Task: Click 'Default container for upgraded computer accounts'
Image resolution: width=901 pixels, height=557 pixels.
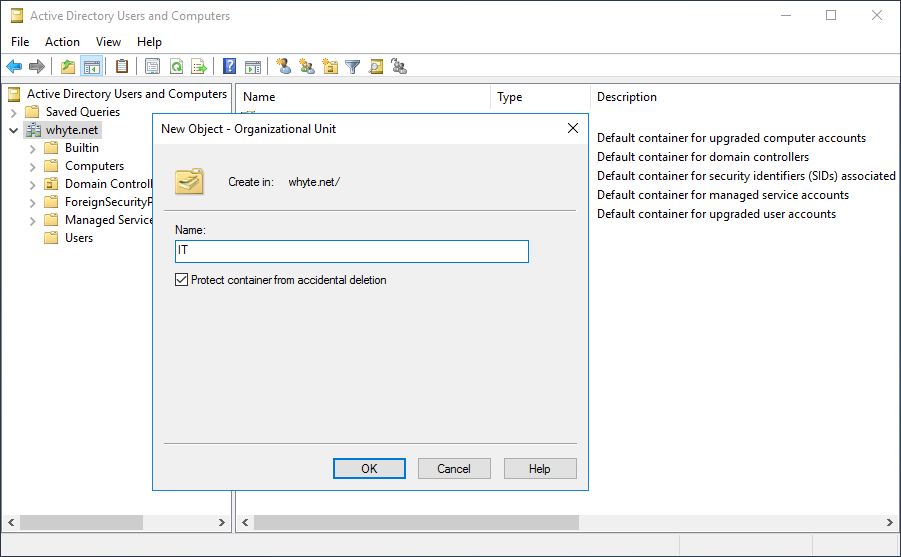Action: (x=731, y=138)
